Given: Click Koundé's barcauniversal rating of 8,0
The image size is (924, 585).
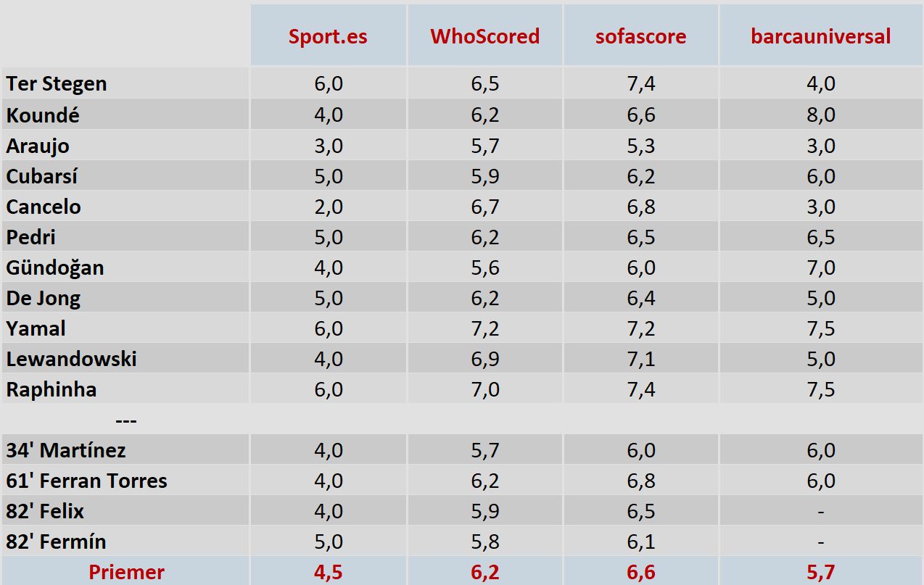Looking at the screenshot, I should point(820,115).
